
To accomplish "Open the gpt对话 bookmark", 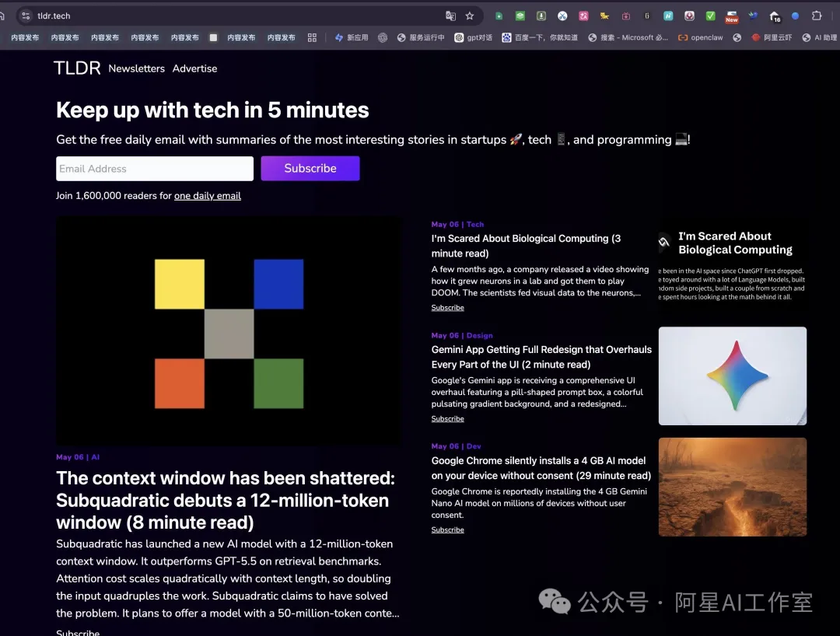I will (x=474, y=37).
